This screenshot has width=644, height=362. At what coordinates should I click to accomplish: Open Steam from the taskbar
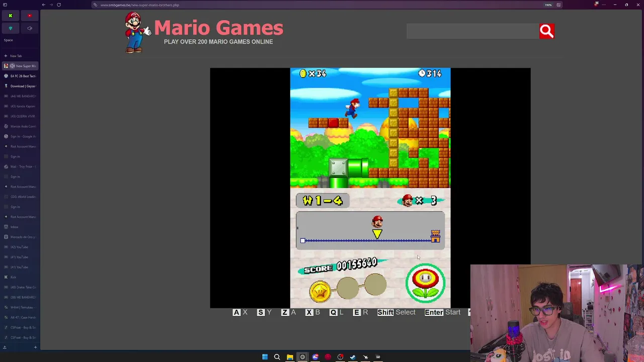tap(353, 357)
